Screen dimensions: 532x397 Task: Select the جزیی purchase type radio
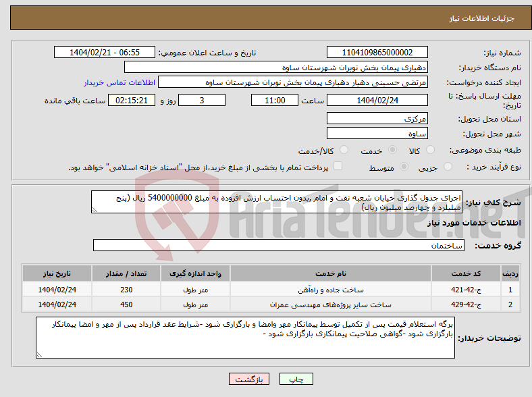point(448,166)
